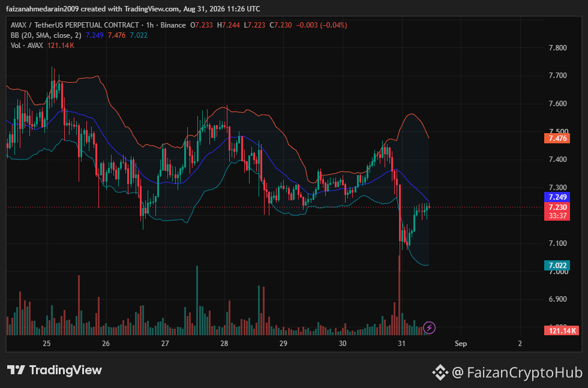Click the 33:37 candle countdown timer
The height and width of the screenshot is (388, 588).
coord(557,216)
